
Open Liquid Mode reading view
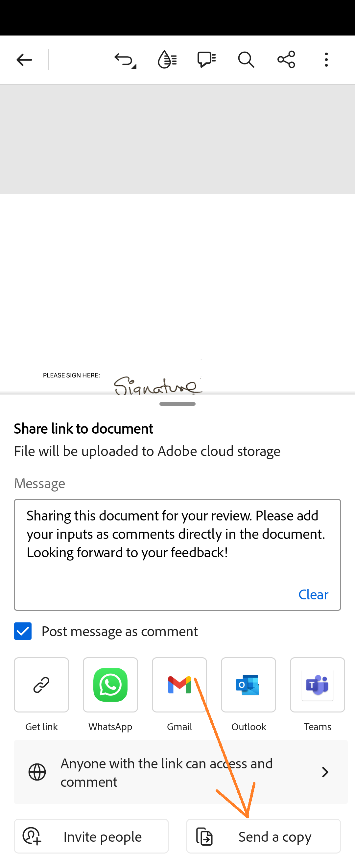pos(167,60)
